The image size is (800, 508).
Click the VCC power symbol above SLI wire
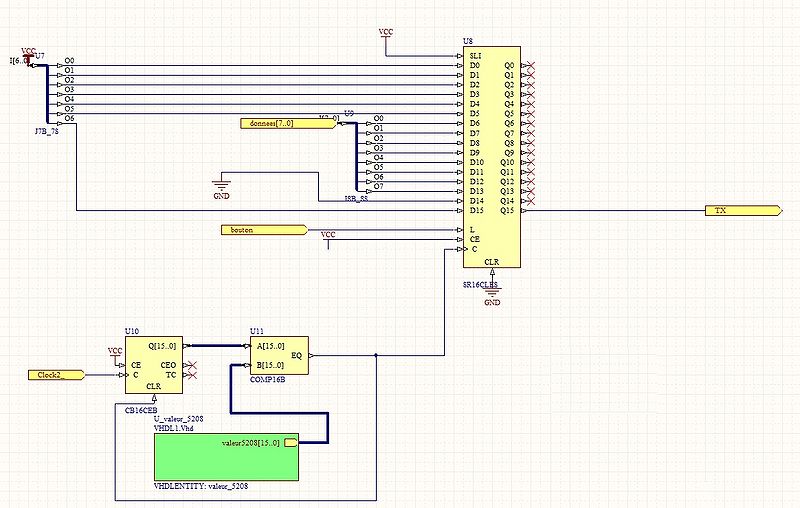tap(386, 34)
